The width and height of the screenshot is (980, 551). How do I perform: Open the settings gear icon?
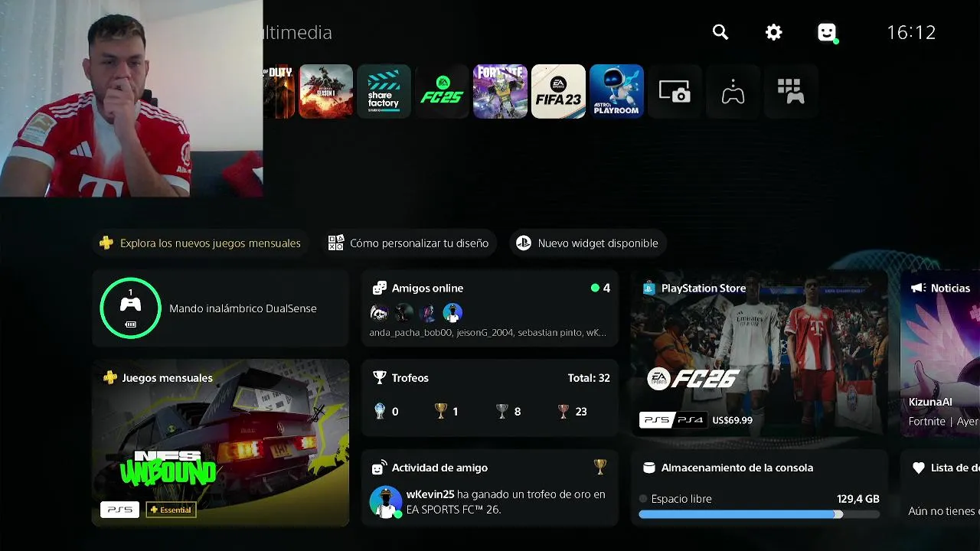pyautogui.click(x=774, y=32)
